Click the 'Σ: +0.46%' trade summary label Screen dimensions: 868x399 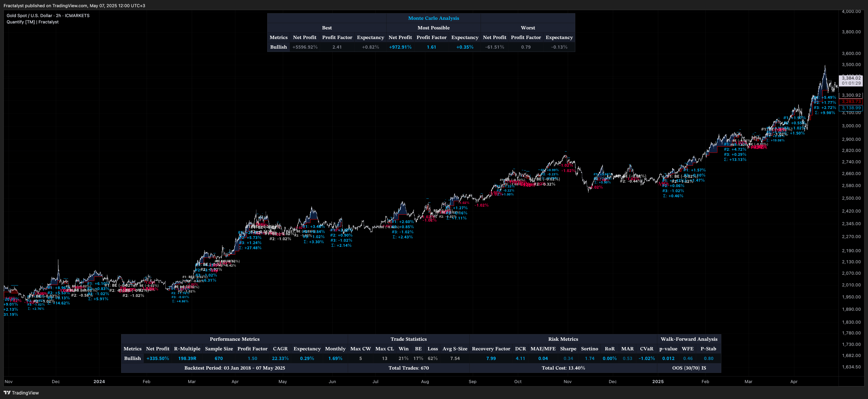pos(673,196)
